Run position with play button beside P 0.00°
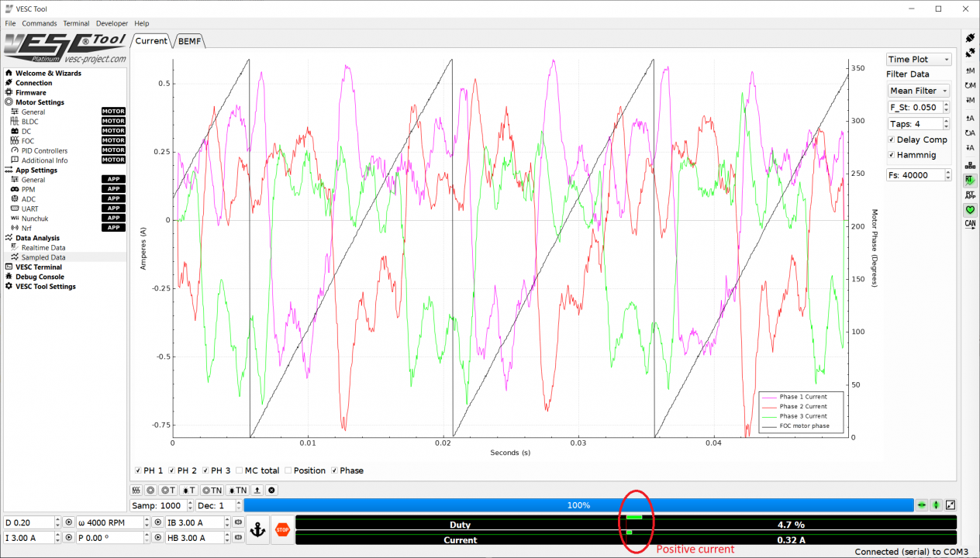 click(x=158, y=537)
